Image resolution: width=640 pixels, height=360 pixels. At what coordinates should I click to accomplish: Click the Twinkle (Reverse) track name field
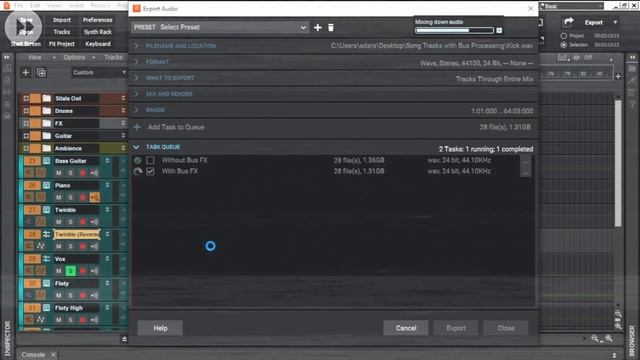point(77,234)
